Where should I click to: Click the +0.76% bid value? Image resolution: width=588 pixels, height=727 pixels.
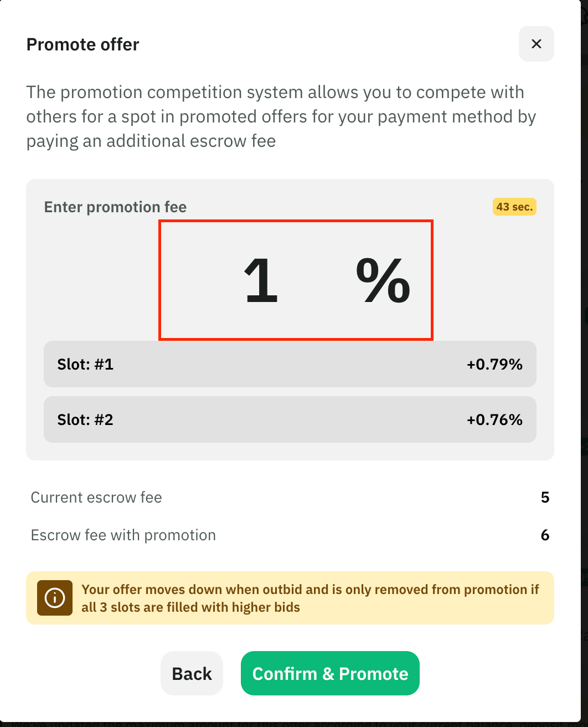pos(494,419)
